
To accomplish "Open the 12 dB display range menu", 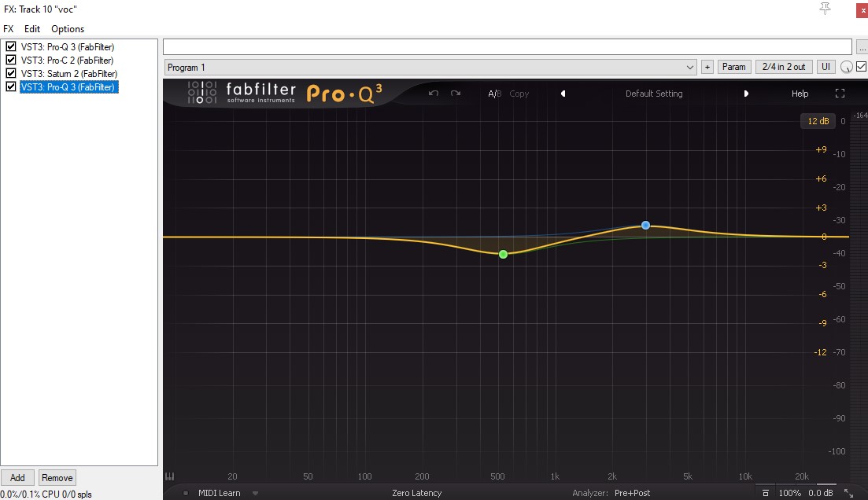I will 818,121.
